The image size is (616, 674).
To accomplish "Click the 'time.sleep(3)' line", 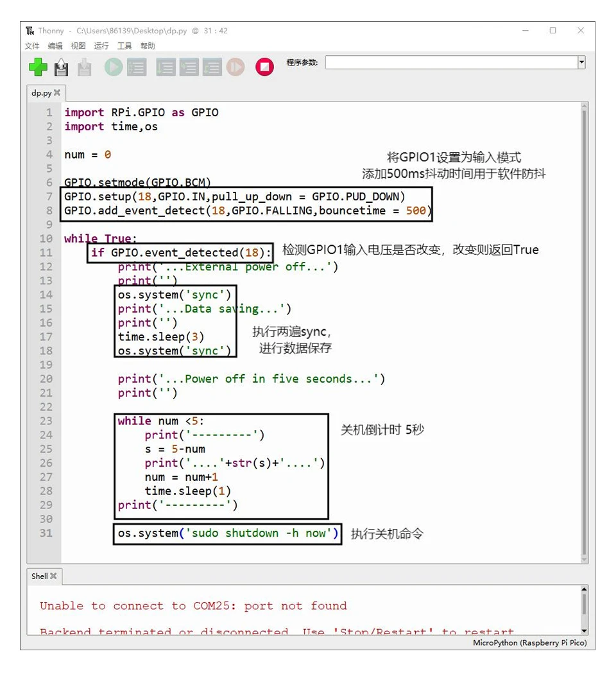I will pyautogui.click(x=160, y=337).
